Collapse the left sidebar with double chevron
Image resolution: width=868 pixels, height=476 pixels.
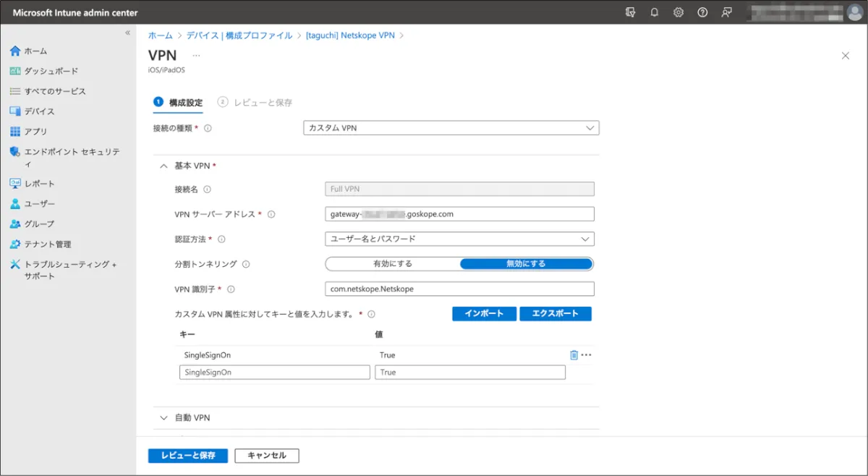pyautogui.click(x=128, y=33)
